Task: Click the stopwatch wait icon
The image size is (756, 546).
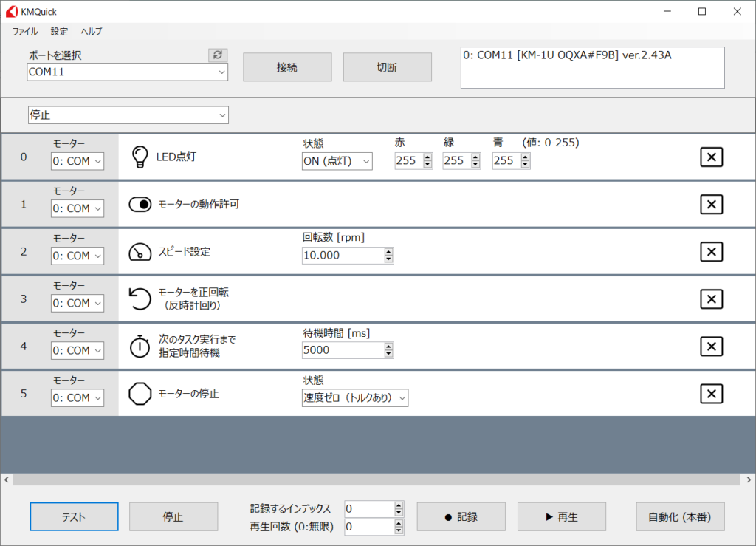Action: coord(140,347)
